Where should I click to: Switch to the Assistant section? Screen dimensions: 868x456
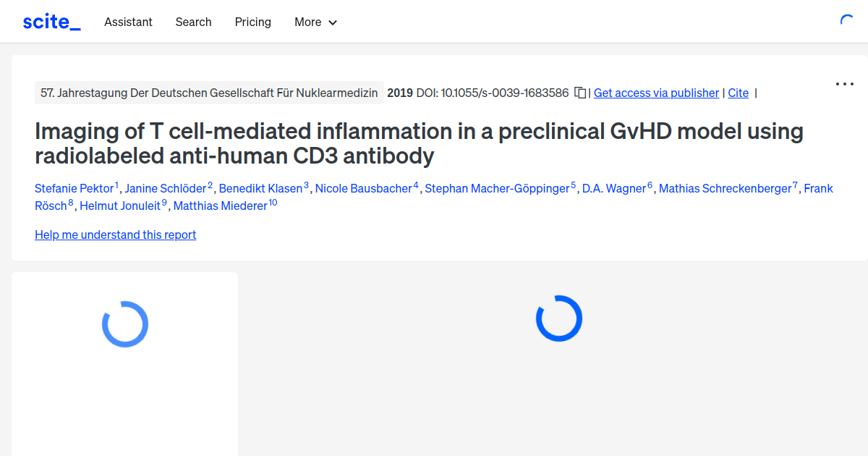pos(128,22)
